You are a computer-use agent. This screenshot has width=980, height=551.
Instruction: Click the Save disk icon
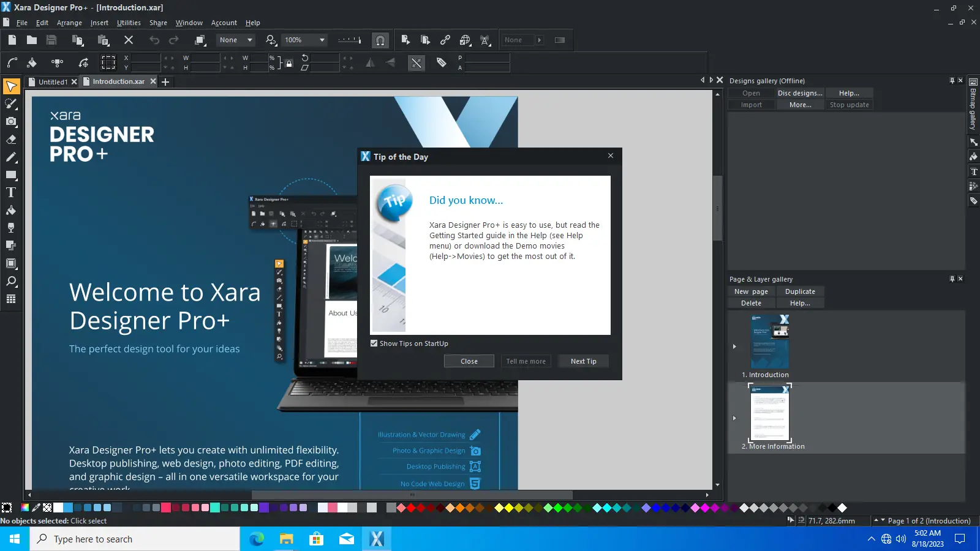51,40
